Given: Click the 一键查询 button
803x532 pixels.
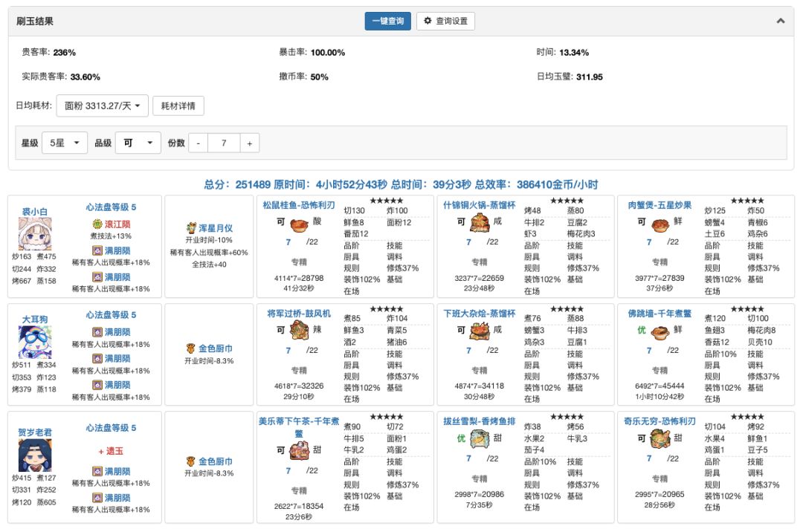Looking at the screenshot, I should (x=387, y=22).
